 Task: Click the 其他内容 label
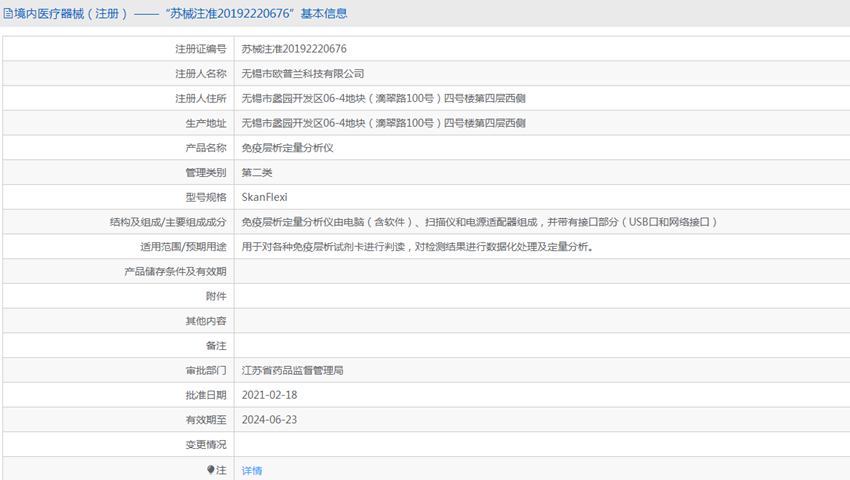[x=205, y=321]
